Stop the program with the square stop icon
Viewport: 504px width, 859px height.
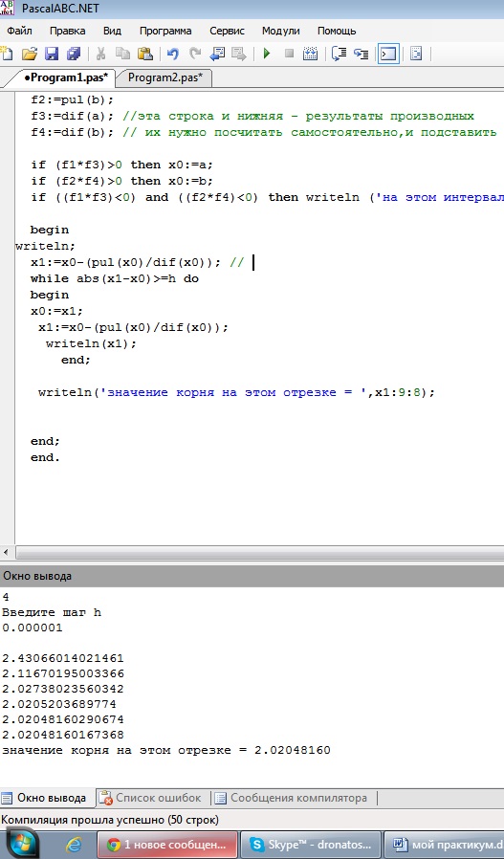point(289,54)
